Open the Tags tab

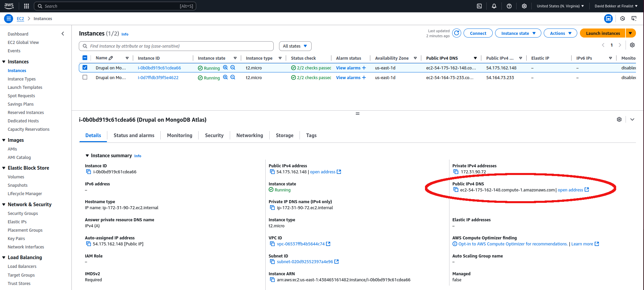[311, 135]
